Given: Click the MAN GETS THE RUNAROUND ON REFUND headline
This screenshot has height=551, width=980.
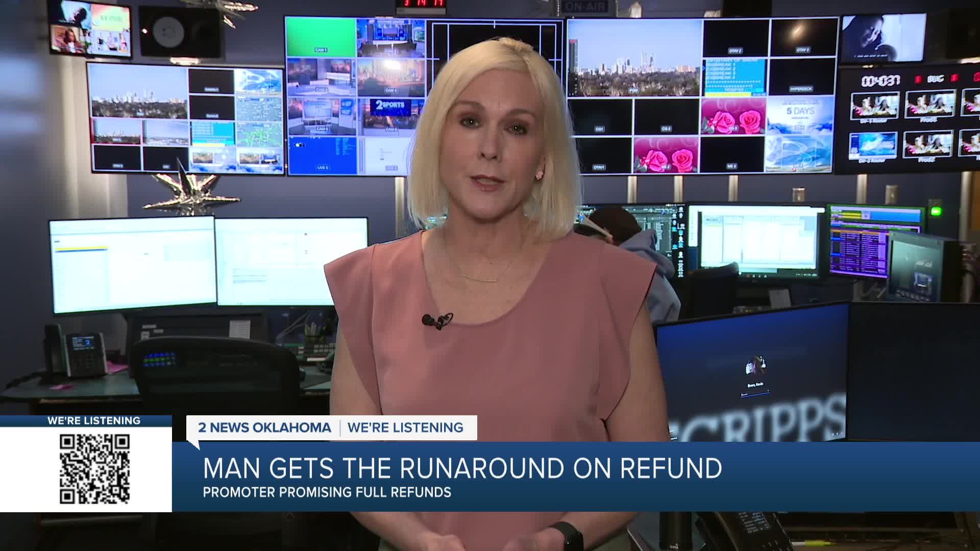Looking at the screenshot, I should click(x=462, y=468).
